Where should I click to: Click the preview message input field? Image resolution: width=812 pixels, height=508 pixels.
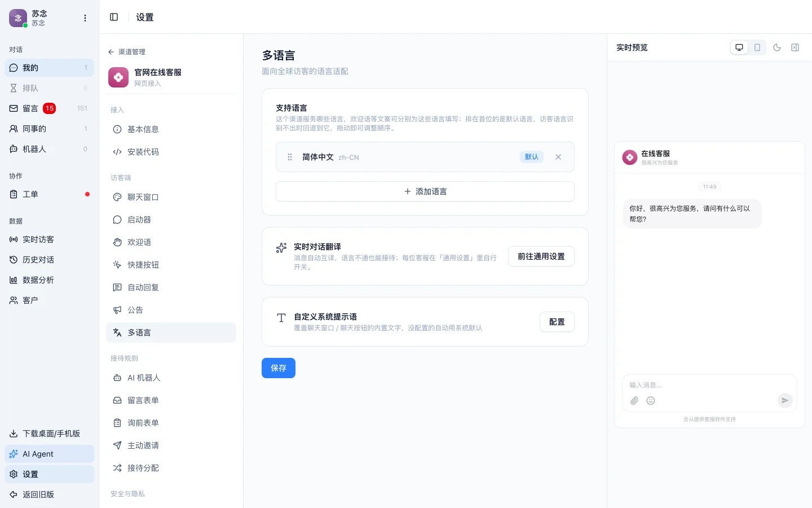pos(709,385)
